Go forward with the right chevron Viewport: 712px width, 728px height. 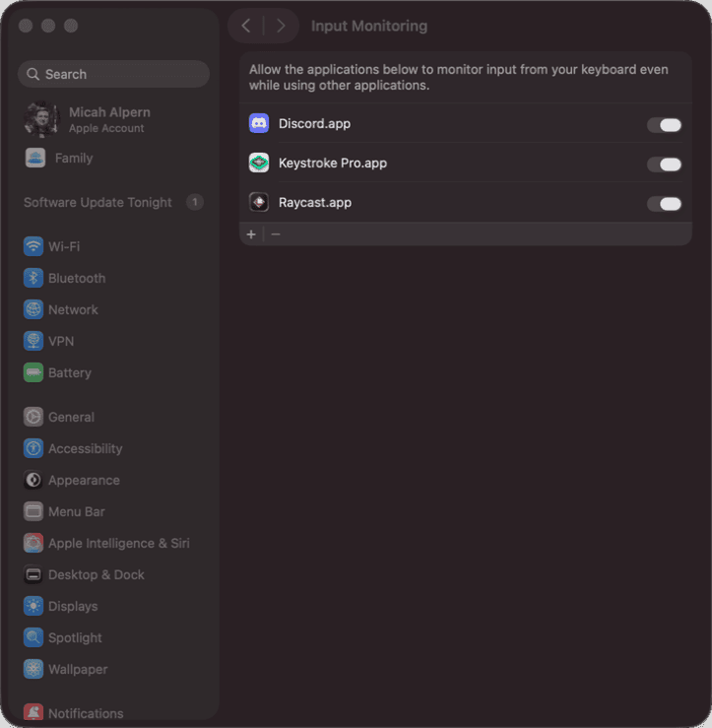pyautogui.click(x=281, y=26)
